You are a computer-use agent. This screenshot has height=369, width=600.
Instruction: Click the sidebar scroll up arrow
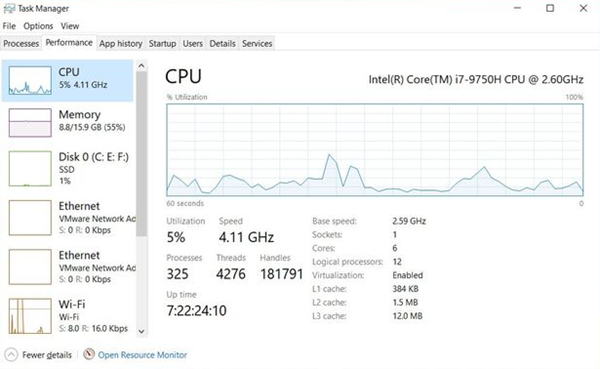(142, 66)
